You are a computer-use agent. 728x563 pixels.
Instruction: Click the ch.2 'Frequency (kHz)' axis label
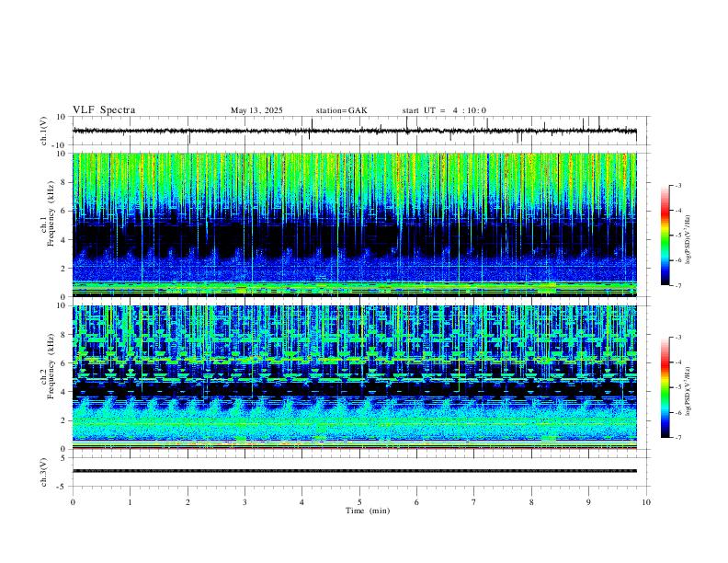click(x=51, y=365)
